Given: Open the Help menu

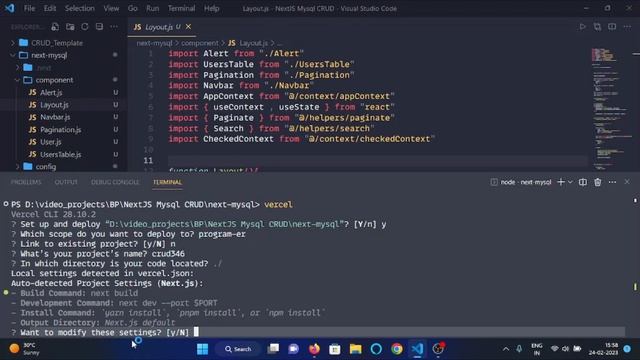Looking at the screenshot, I should tap(211, 8).
